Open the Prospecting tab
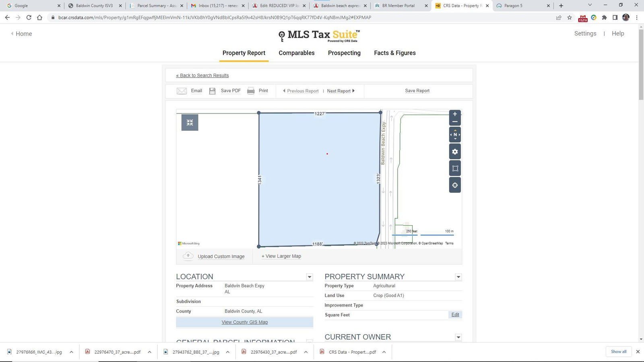 [344, 53]
